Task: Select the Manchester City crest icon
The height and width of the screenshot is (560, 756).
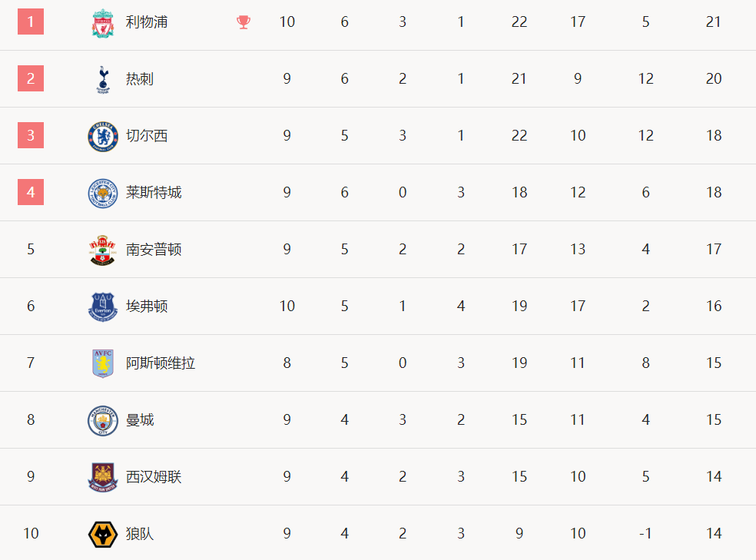Action: point(103,421)
